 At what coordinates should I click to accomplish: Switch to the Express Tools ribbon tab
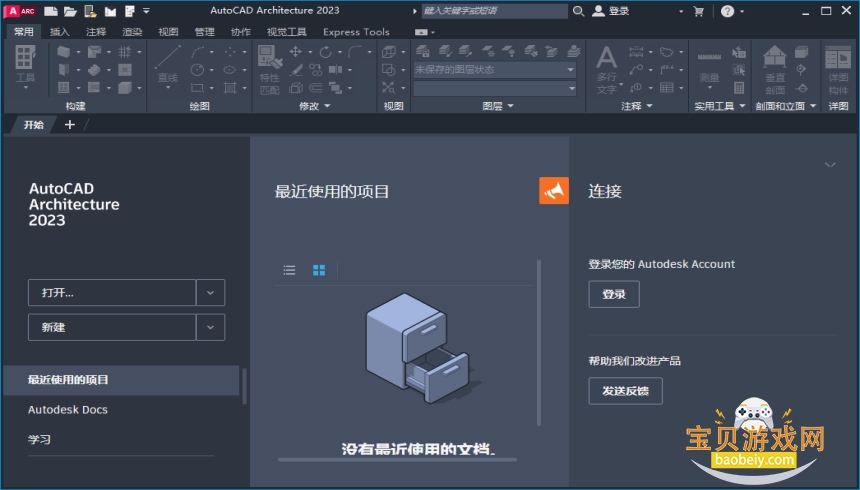[357, 32]
